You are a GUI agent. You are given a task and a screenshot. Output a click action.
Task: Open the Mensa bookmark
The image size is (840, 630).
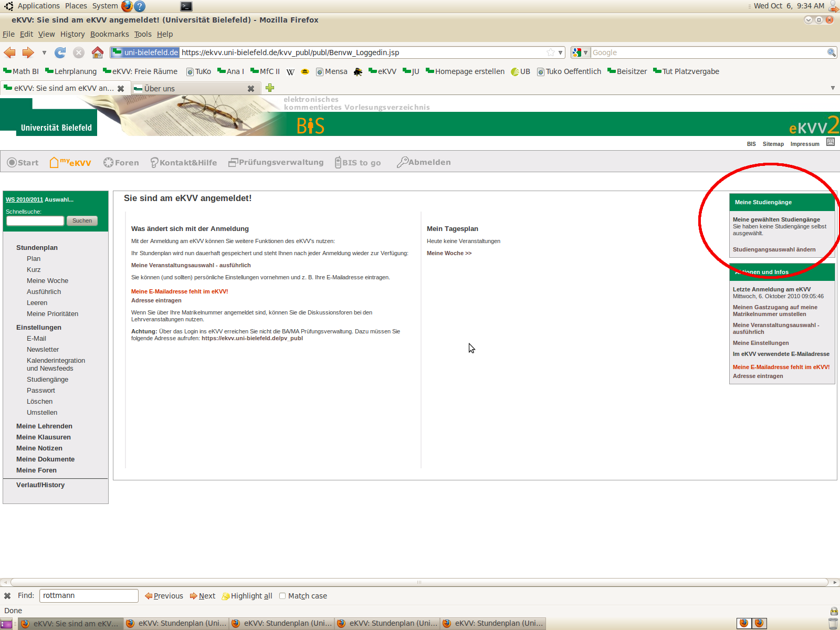332,72
